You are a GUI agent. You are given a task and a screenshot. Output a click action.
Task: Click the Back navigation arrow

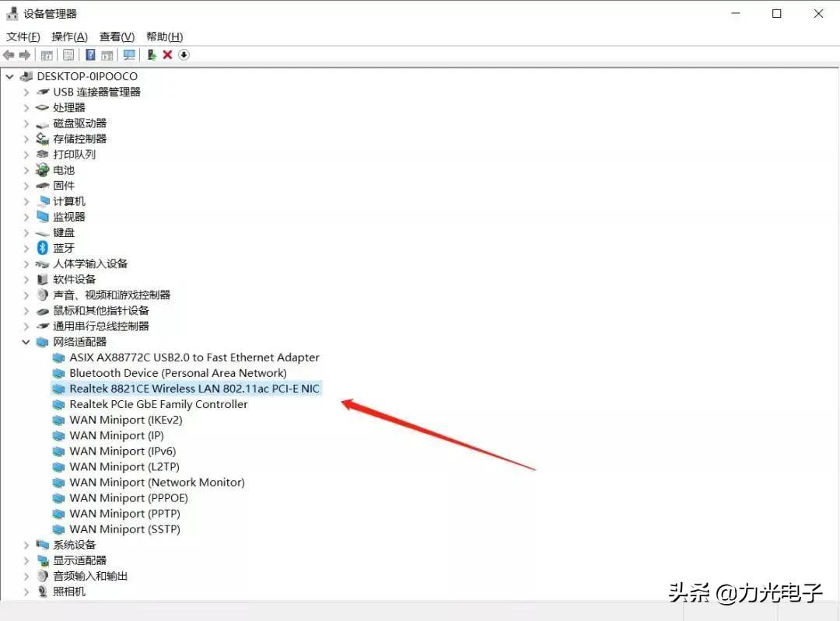click(9, 54)
